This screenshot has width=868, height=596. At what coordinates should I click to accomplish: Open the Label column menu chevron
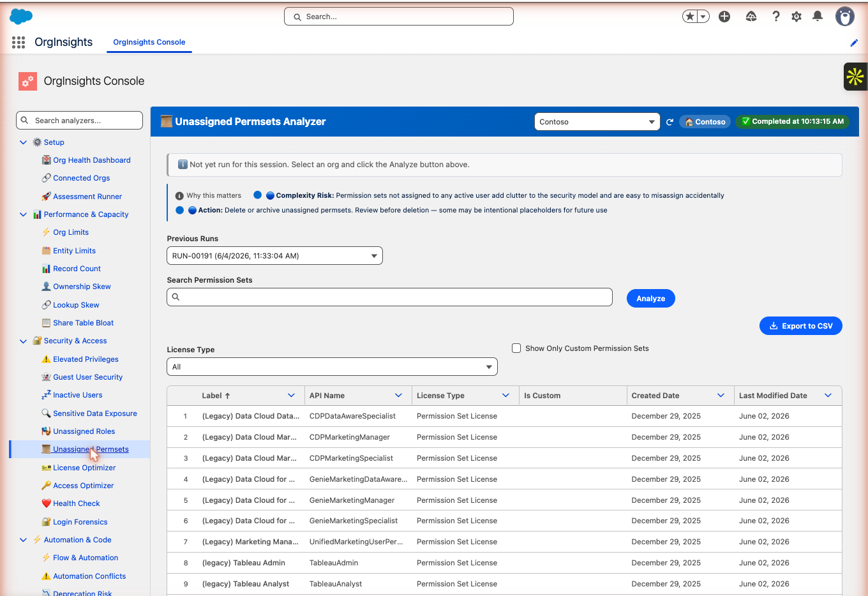(291, 396)
